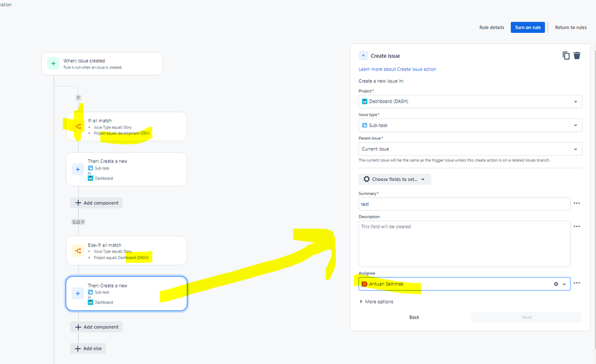Delete the Create issue component via trash icon

click(577, 55)
